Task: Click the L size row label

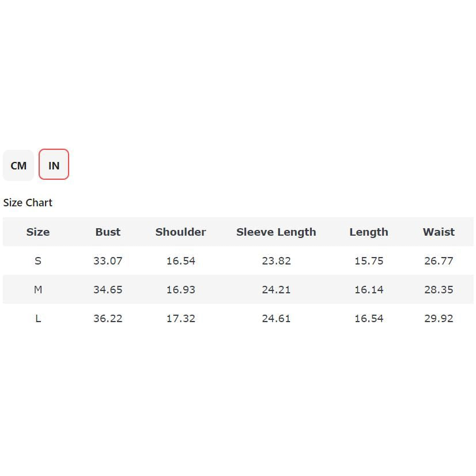Action: tap(38, 319)
